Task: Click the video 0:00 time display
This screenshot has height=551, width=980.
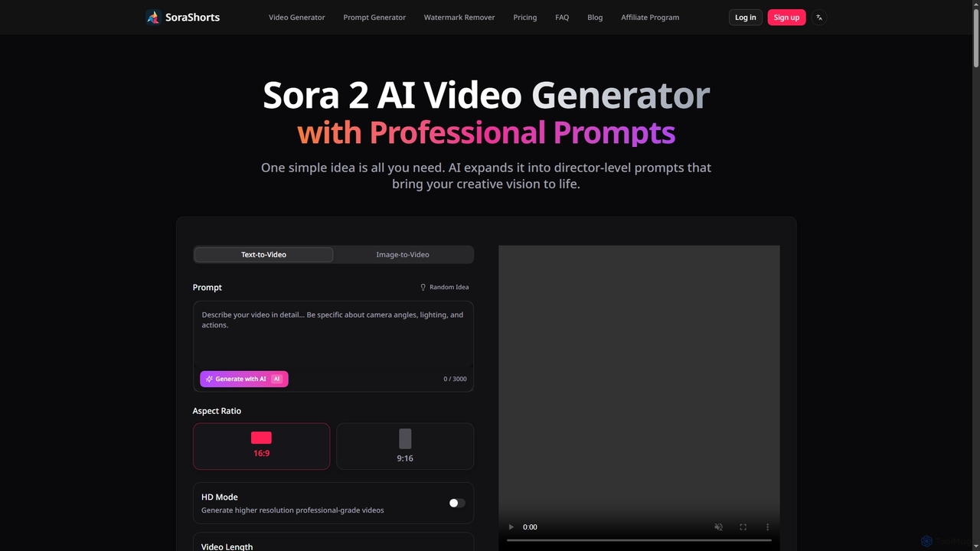Action: [x=530, y=527]
